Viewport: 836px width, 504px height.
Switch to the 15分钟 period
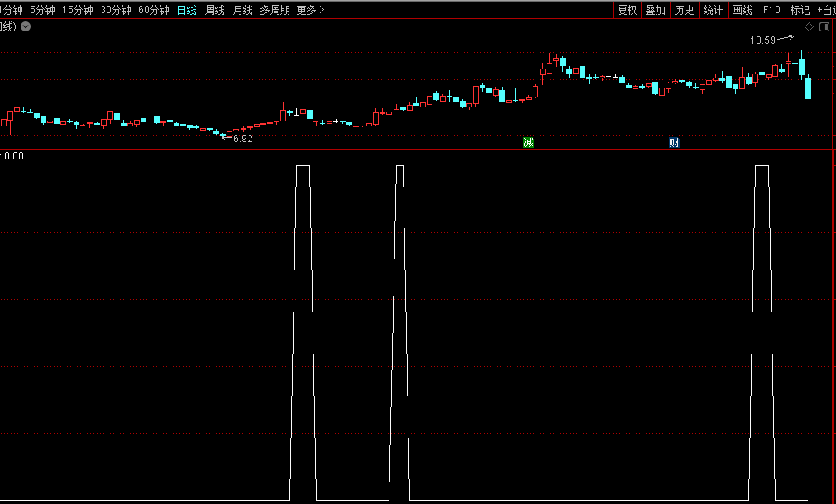78,10
